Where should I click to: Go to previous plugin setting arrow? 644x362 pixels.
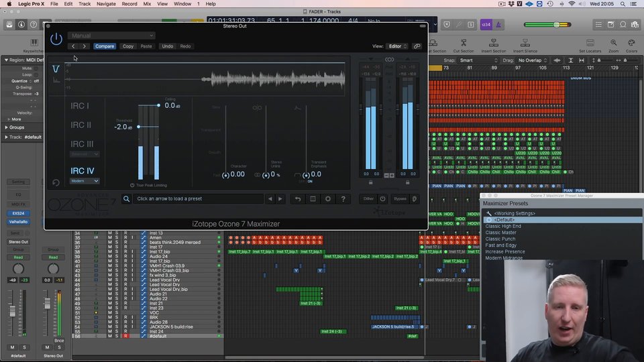[x=74, y=46]
